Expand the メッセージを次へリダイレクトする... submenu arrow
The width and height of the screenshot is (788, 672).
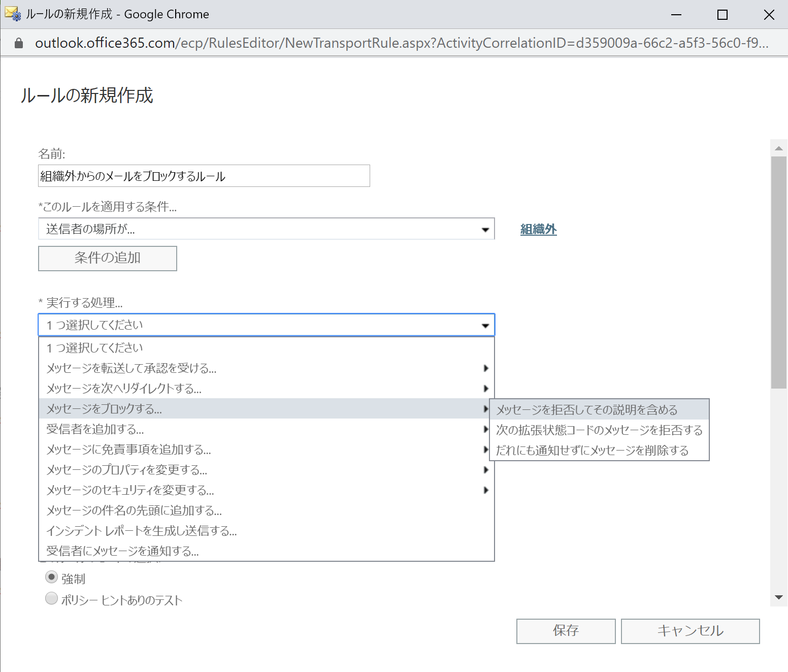click(486, 389)
